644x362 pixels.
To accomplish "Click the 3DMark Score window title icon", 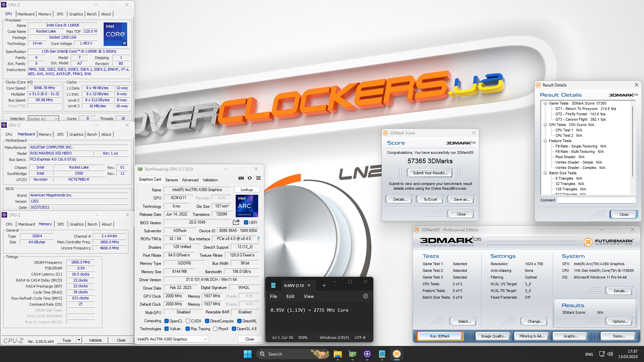I will point(385,133).
